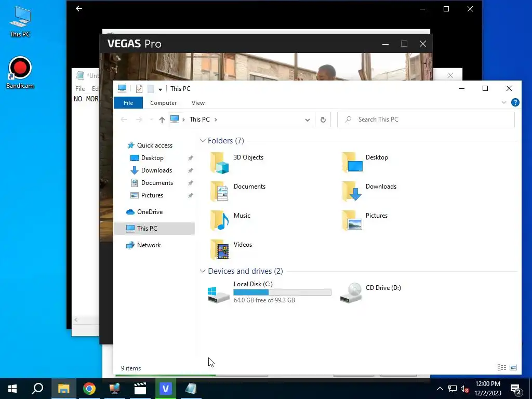Viewport: 532px width, 399px height.
Task: Click the File Explorer taskbar icon
Action: click(x=63, y=389)
